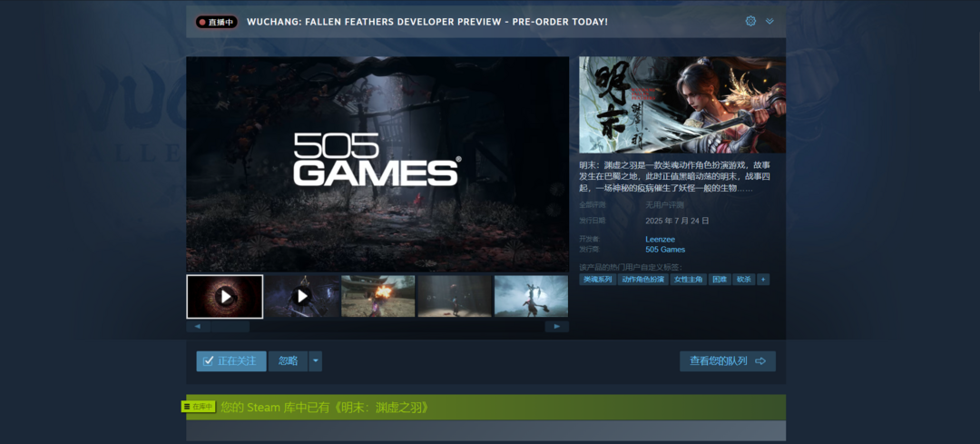Open developer Leenzee link
Screen dimensions: 980x444
point(660,239)
